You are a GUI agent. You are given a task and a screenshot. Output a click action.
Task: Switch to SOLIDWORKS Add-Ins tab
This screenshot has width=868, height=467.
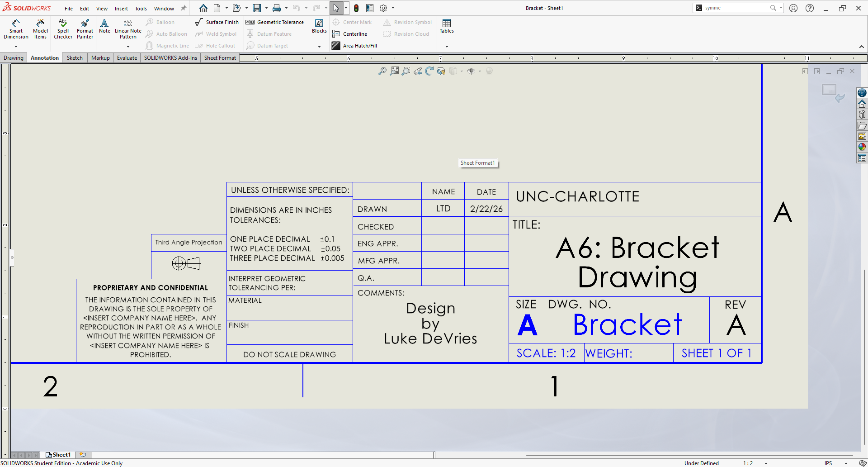tap(170, 58)
